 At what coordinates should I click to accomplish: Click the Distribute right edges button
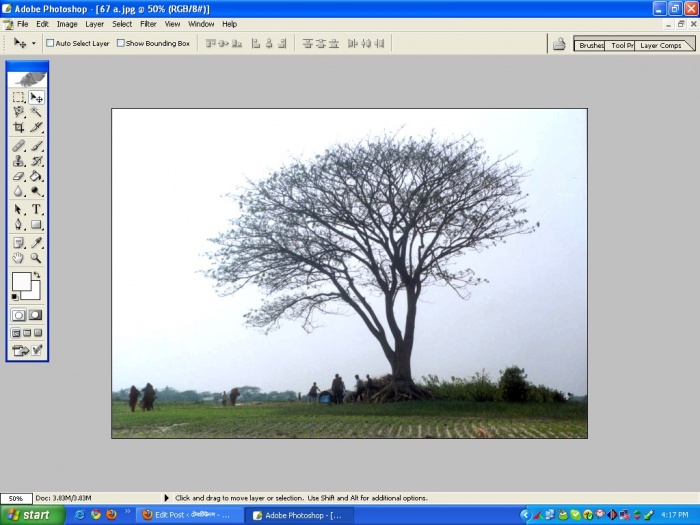[379, 43]
